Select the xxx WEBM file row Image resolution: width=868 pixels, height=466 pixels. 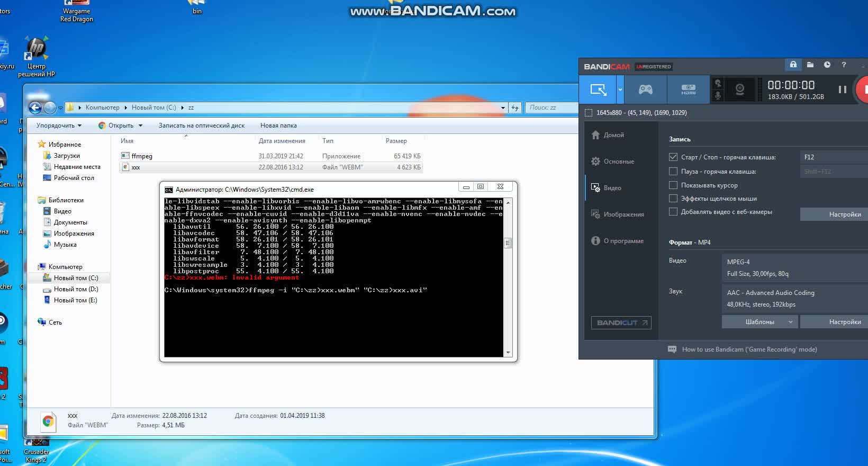(x=271, y=167)
